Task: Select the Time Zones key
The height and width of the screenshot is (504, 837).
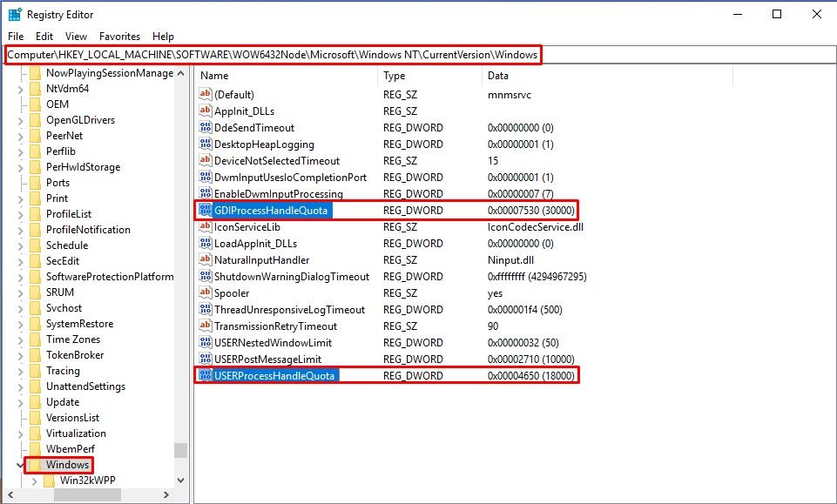Action: [73, 339]
